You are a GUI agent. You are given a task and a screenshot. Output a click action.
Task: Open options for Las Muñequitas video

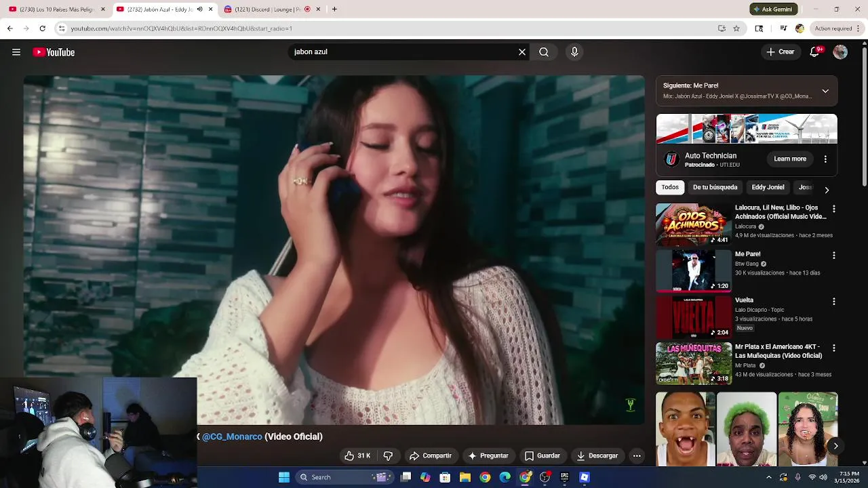(x=834, y=348)
